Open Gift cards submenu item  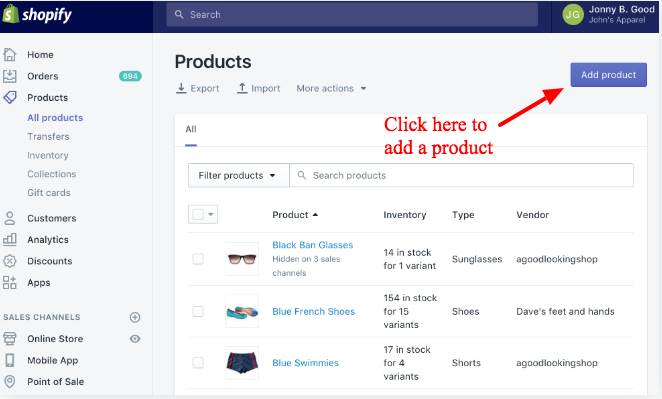pyautogui.click(x=49, y=193)
